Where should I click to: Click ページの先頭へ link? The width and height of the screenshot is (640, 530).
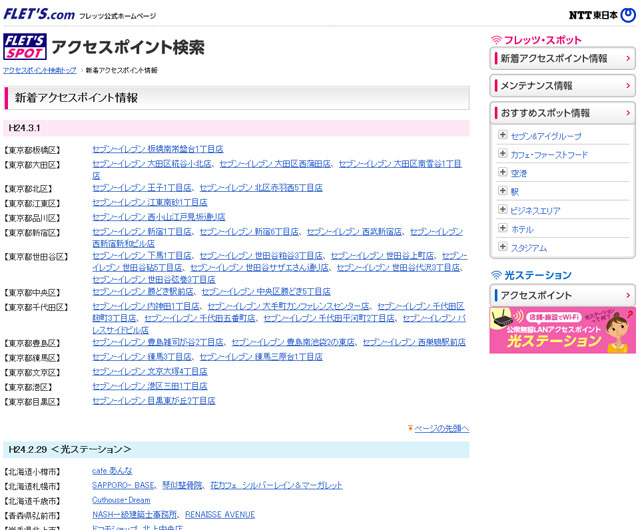[x=442, y=428]
